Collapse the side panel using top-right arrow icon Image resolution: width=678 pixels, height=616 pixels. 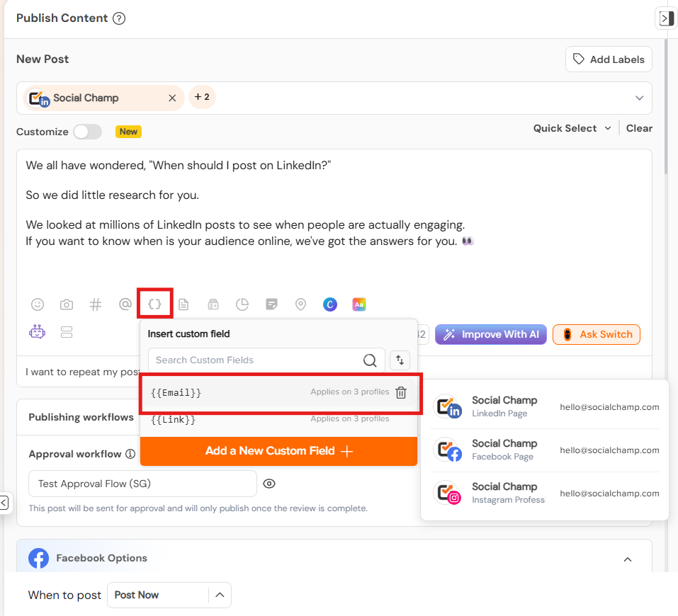pos(667,18)
